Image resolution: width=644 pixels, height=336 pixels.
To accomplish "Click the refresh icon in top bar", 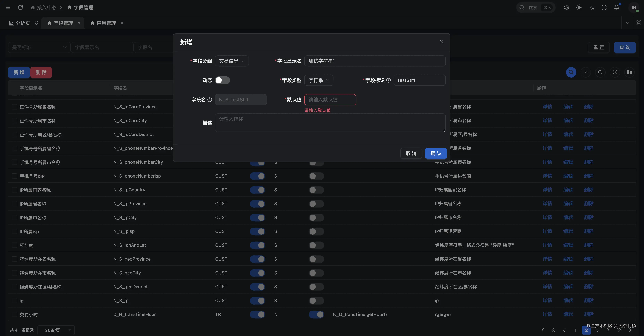I will [20, 7].
